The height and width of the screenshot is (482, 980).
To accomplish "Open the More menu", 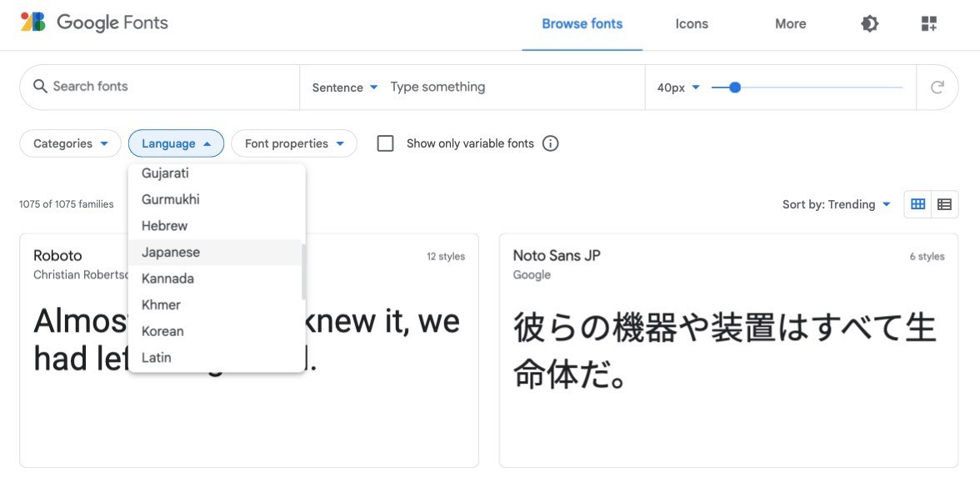I will pyautogui.click(x=789, y=23).
